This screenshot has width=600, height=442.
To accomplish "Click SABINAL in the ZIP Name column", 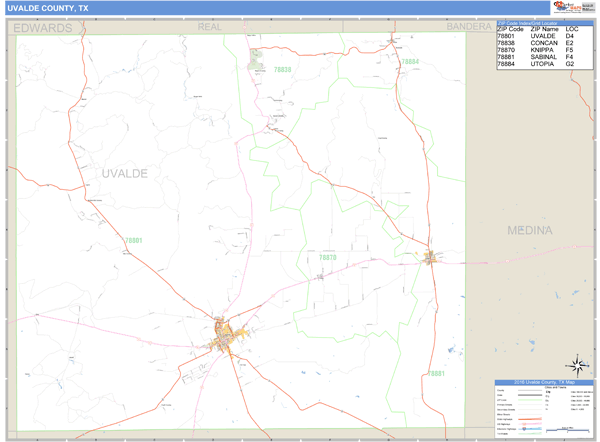I will [543, 57].
